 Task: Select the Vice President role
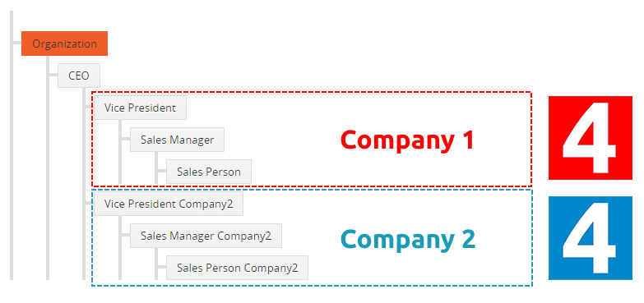coord(140,108)
